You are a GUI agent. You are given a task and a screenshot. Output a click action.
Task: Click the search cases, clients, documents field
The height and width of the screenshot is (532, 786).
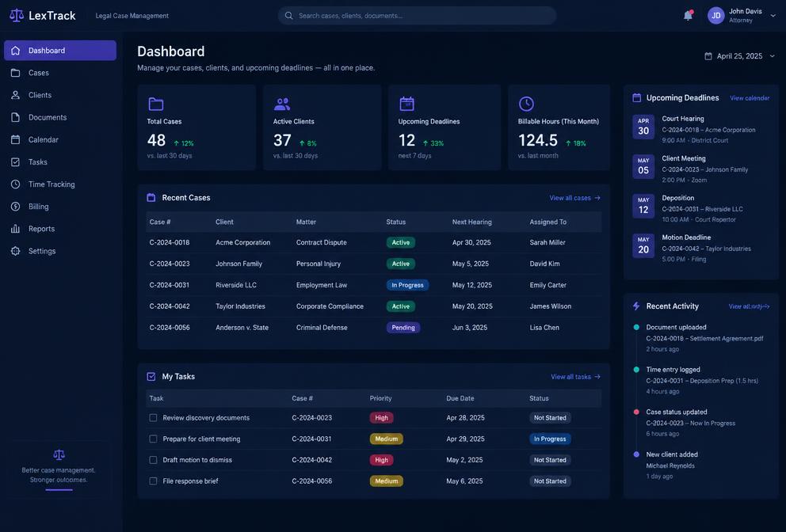pos(417,16)
